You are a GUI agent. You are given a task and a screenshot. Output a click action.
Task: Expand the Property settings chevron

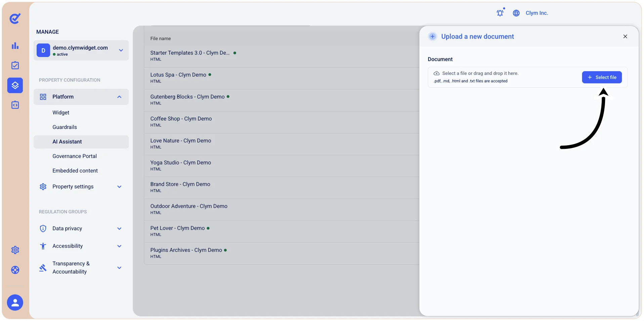pos(119,187)
